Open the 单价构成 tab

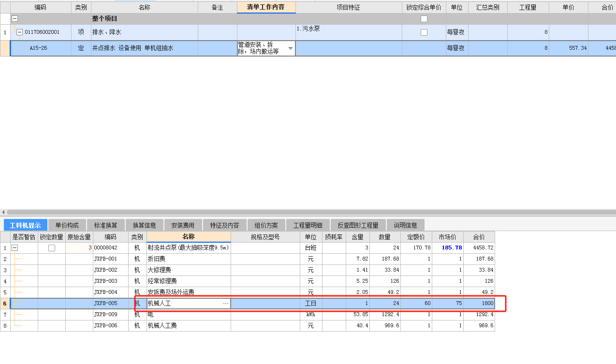pos(67,225)
